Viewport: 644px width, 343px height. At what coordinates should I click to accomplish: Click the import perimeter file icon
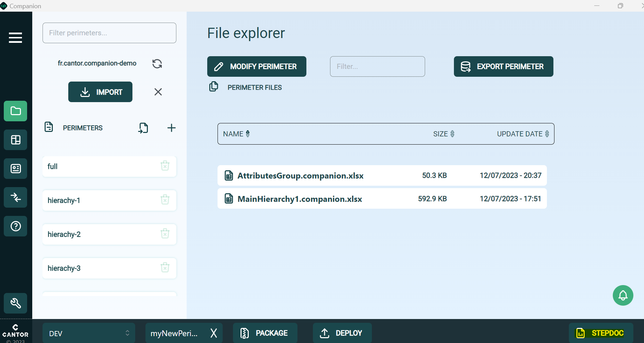[x=143, y=128]
